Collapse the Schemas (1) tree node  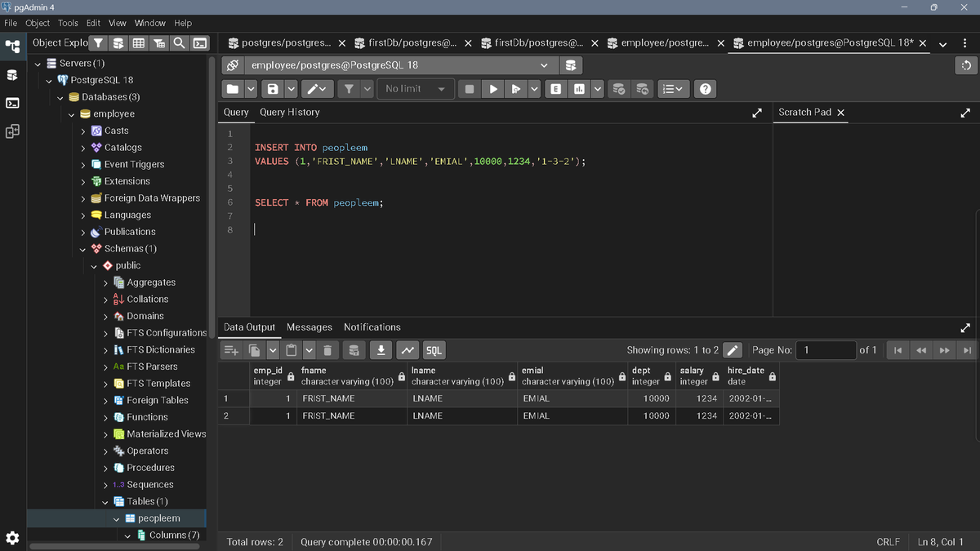click(x=83, y=249)
